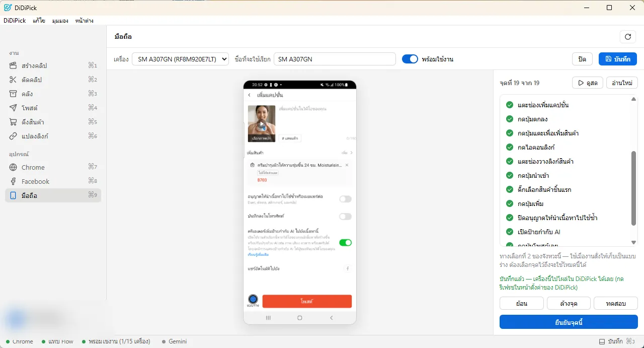Screen dimensions: 644x348
Task: Confirm with ยืนยันจุดนี้ button
Action: 569,322
